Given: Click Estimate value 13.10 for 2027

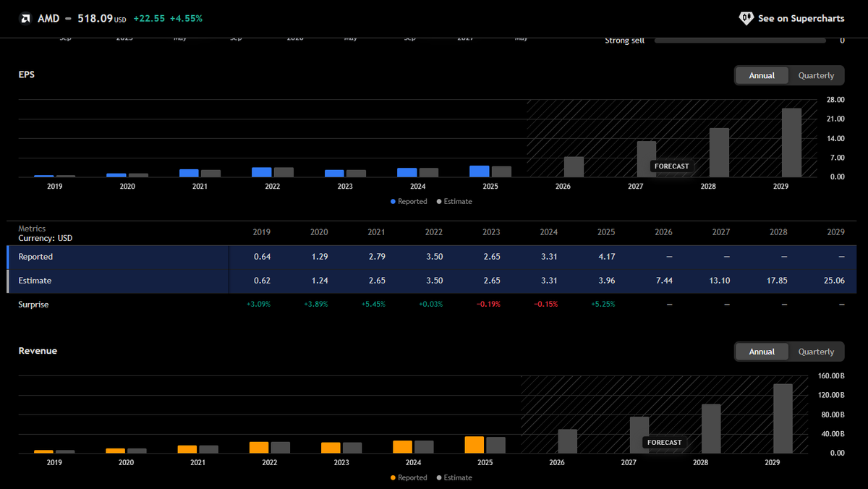Looking at the screenshot, I should coord(720,281).
